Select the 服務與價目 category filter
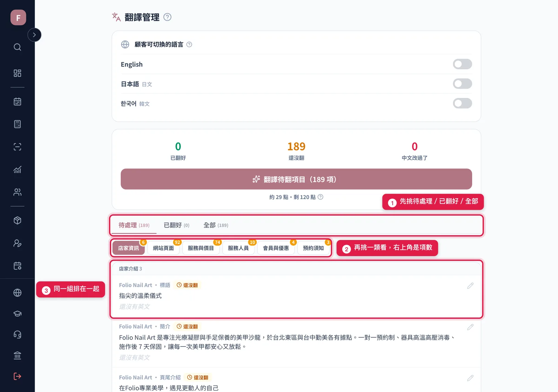The width and height of the screenshot is (558, 392). click(201, 248)
